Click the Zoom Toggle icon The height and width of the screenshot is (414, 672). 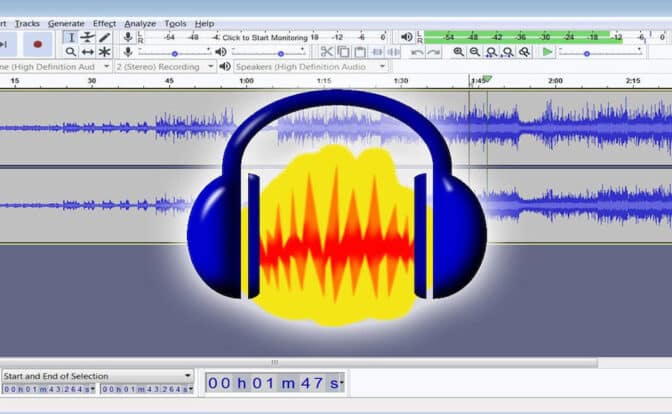click(x=524, y=52)
